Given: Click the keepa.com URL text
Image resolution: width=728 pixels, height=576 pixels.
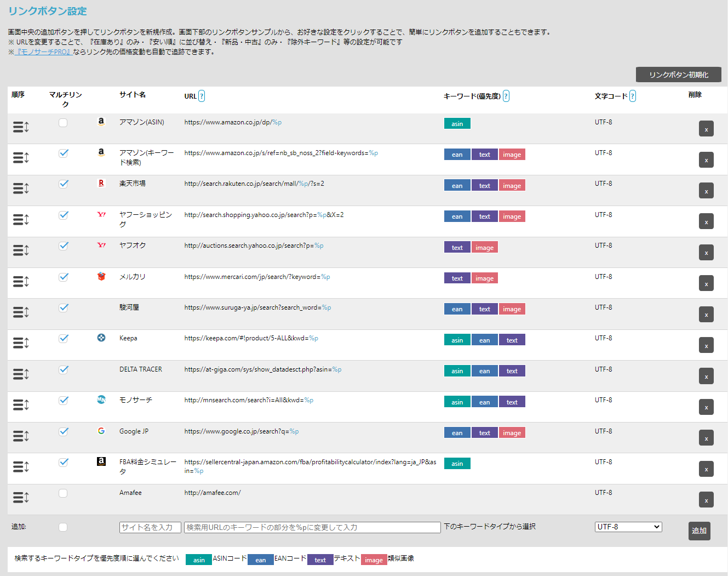Looking at the screenshot, I should click(251, 338).
